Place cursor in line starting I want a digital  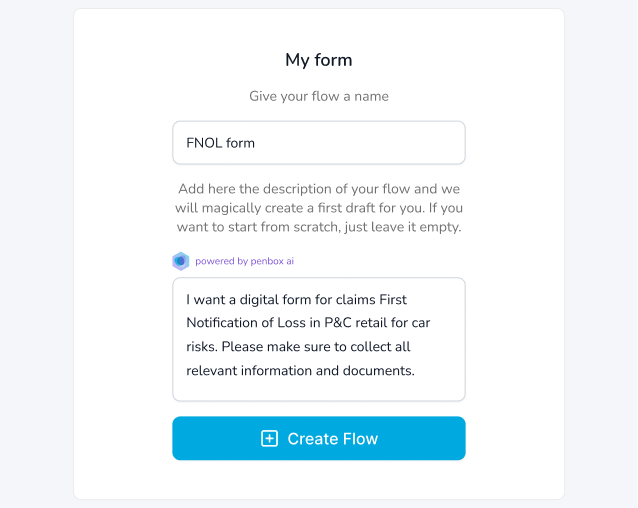coord(296,300)
